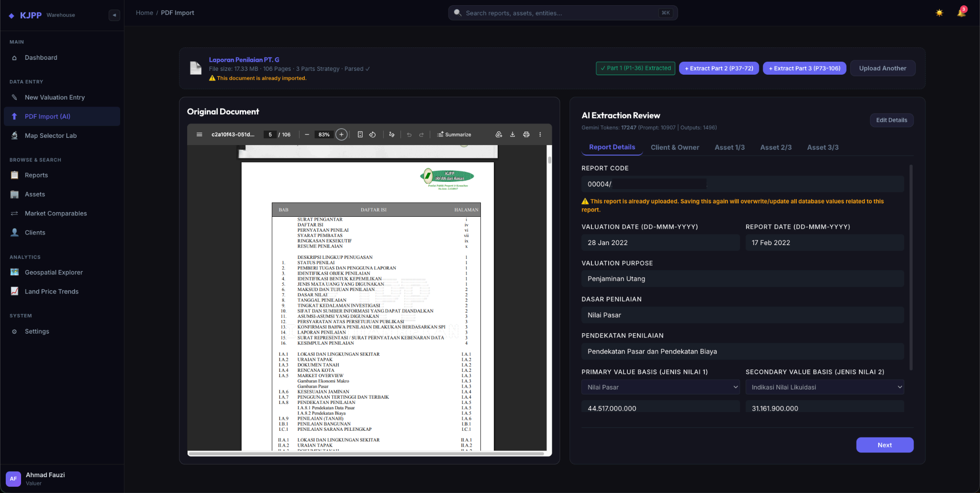The height and width of the screenshot is (493, 980).
Task: Collapse the sidebar with the arrow button
Action: point(114,15)
